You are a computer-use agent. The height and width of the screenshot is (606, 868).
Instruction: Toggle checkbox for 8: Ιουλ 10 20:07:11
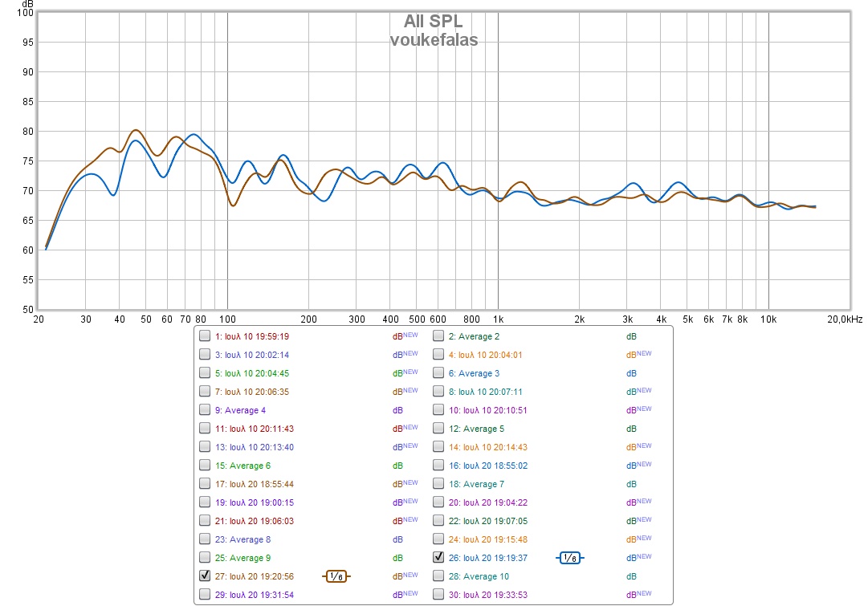(438, 391)
